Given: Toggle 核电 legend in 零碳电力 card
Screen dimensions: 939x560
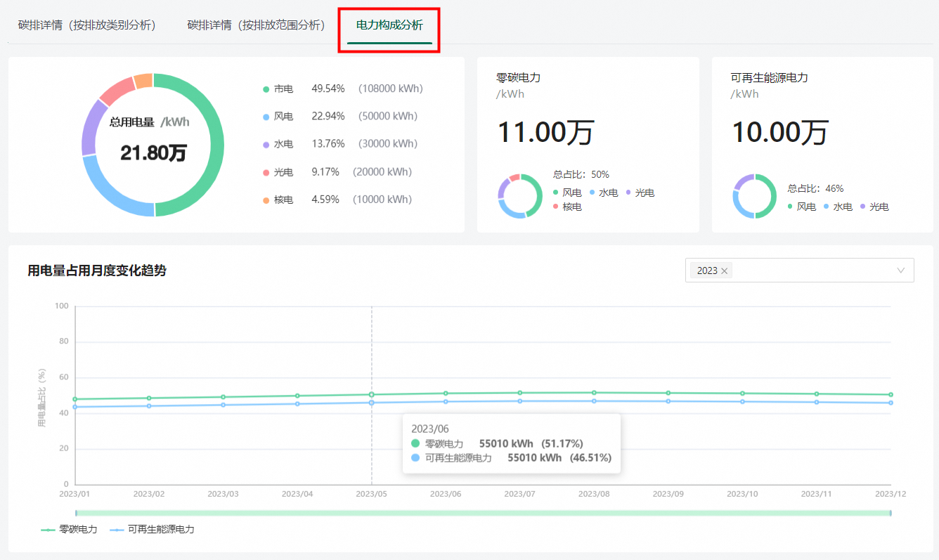Looking at the screenshot, I should coord(568,207).
